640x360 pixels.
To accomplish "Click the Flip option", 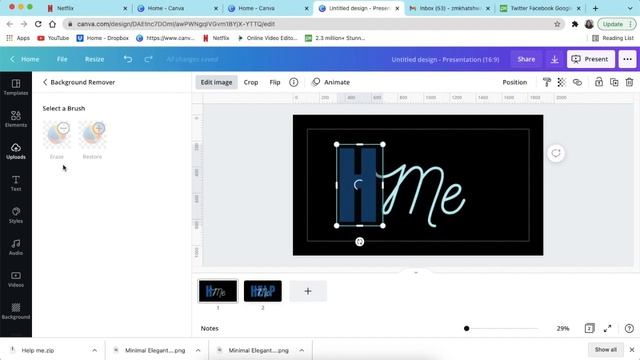I will point(275,82).
